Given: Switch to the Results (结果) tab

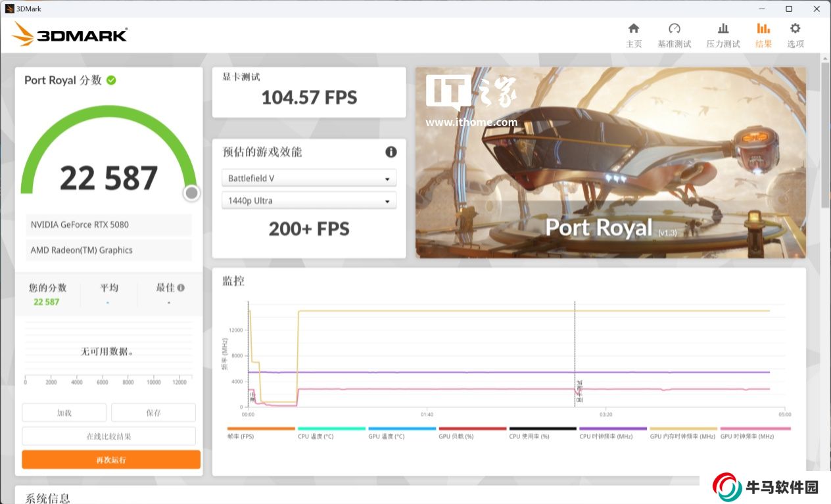Looking at the screenshot, I should pyautogui.click(x=763, y=35).
